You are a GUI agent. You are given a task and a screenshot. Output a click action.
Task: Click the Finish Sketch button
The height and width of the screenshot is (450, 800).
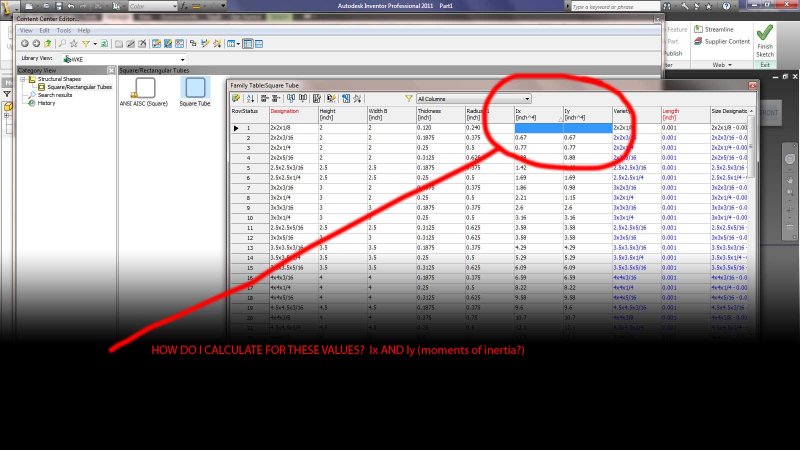coord(765,41)
